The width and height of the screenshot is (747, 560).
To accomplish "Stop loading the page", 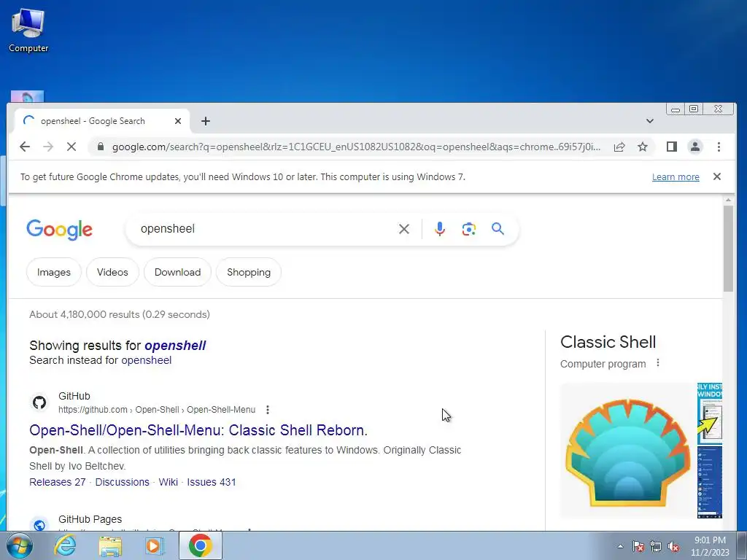I will point(71,147).
